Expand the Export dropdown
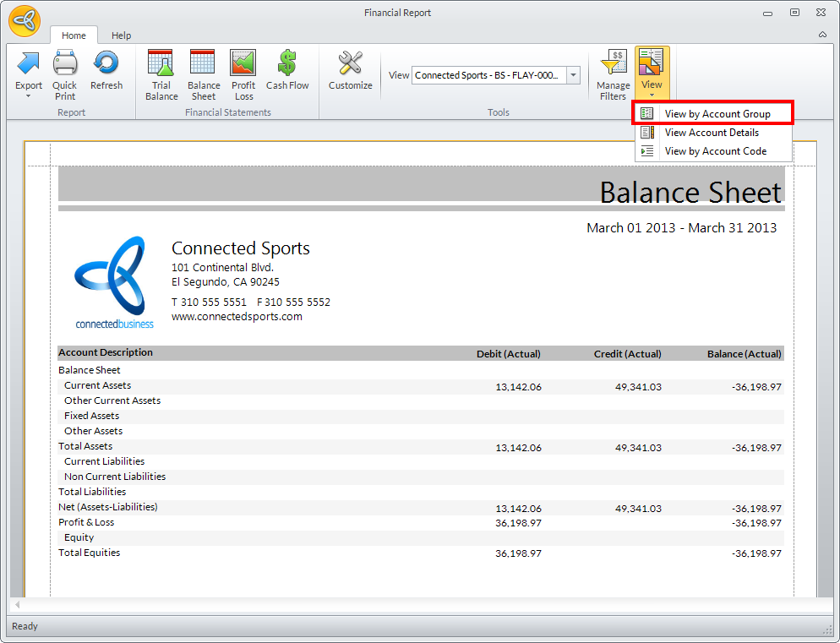This screenshot has height=643, width=840. (29, 95)
